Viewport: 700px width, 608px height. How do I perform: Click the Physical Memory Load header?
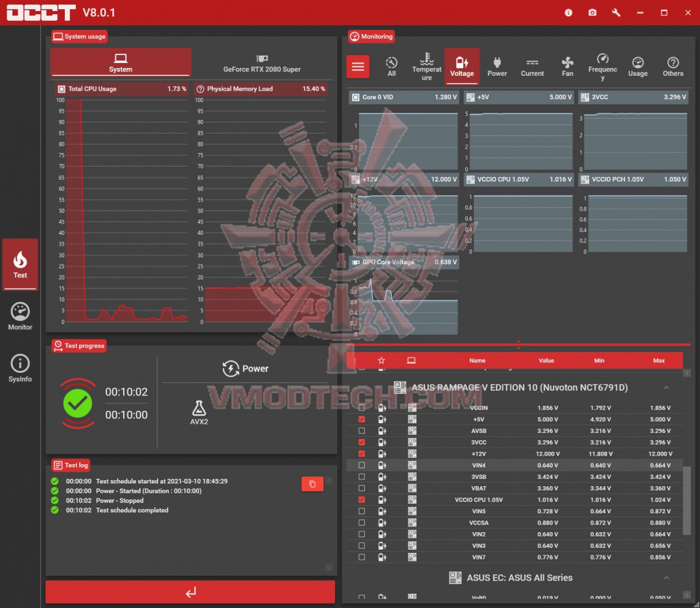(x=262, y=89)
